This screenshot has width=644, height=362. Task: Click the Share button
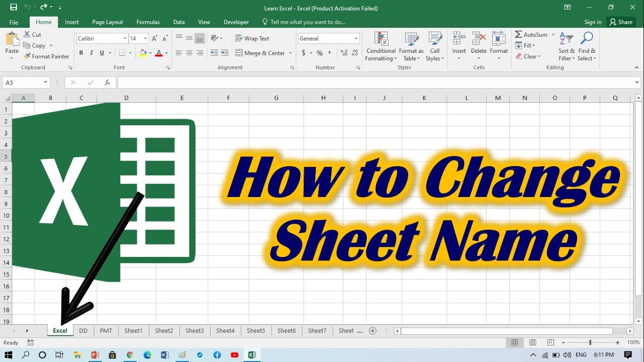pyautogui.click(x=621, y=22)
